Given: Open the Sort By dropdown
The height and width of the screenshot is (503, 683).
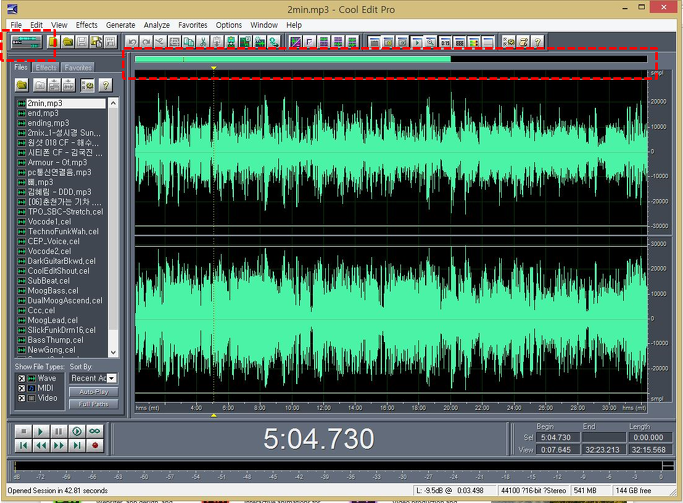Looking at the screenshot, I should [x=112, y=378].
